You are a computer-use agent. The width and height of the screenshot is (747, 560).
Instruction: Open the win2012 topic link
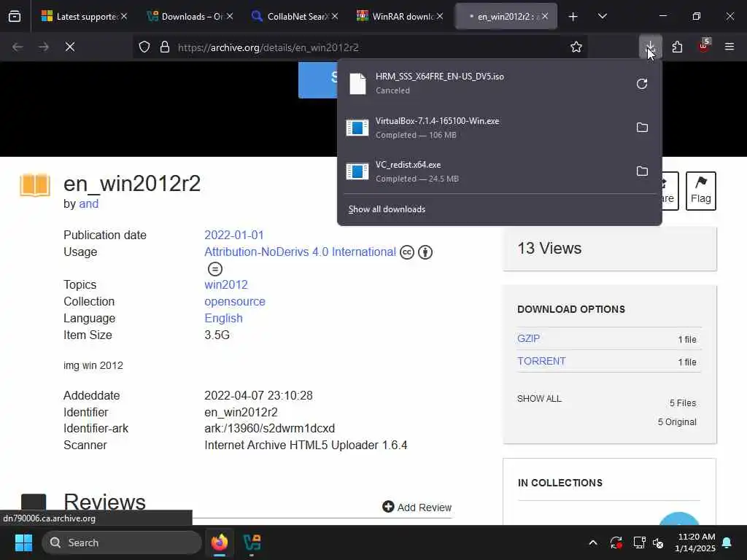point(226,285)
